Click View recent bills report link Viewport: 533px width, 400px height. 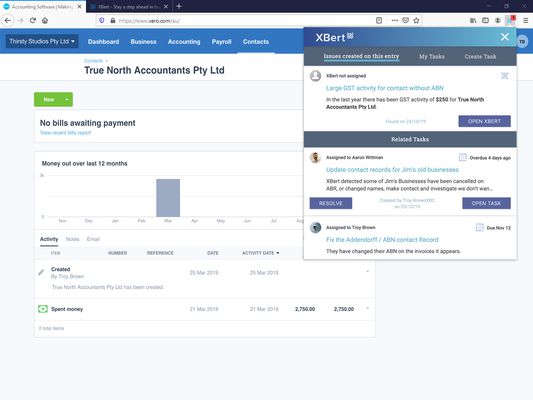(x=65, y=133)
